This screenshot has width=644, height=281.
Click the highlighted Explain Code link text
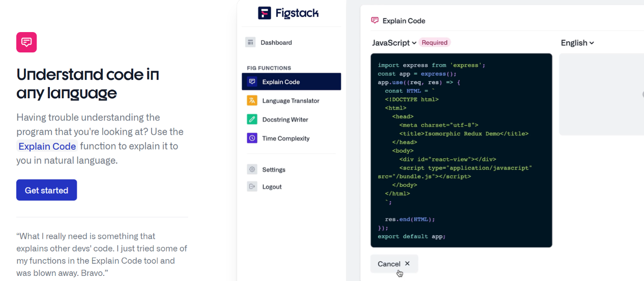pos(47,146)
